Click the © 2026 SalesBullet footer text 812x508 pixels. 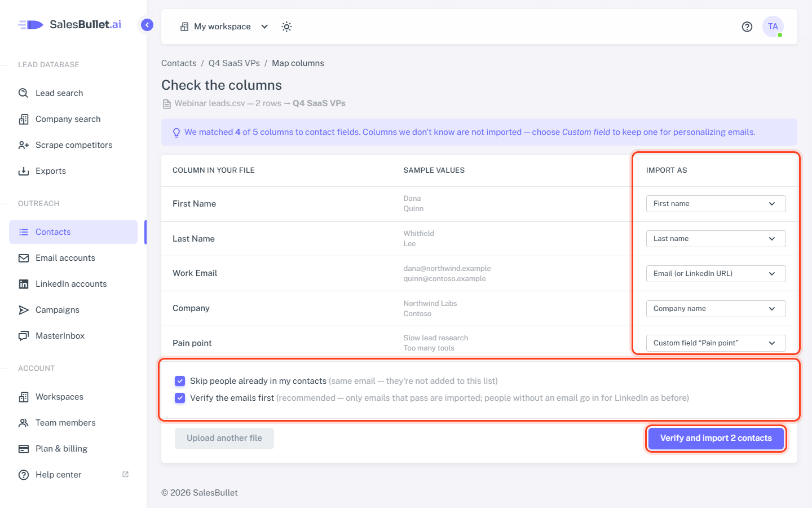200,493
